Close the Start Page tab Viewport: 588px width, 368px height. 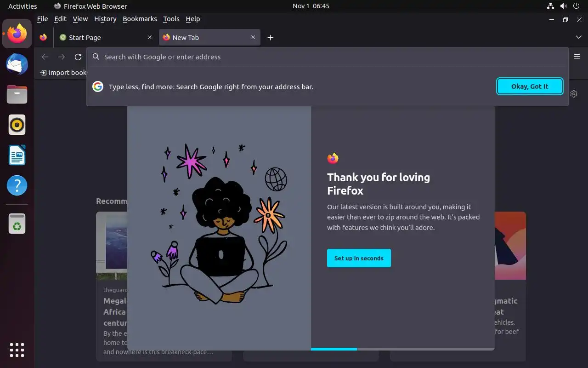[150, 37]
